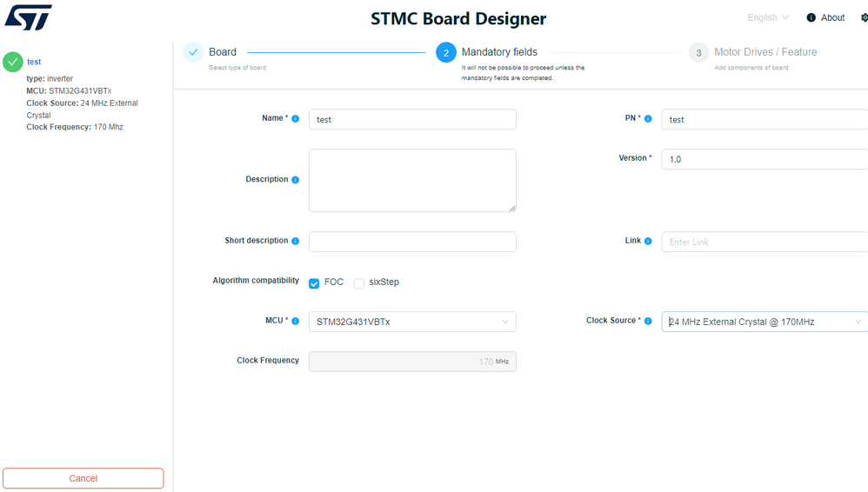Click the 'MCU: STM32G431VBTx' sidebar text

pos(69,90)
